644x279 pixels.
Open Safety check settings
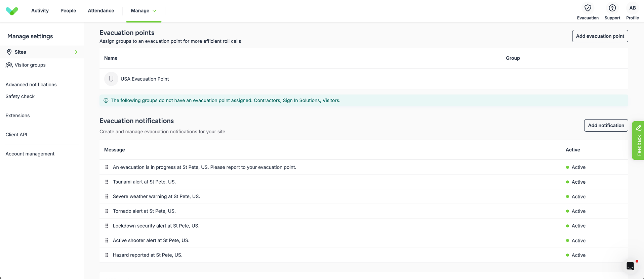click(20, 96)
